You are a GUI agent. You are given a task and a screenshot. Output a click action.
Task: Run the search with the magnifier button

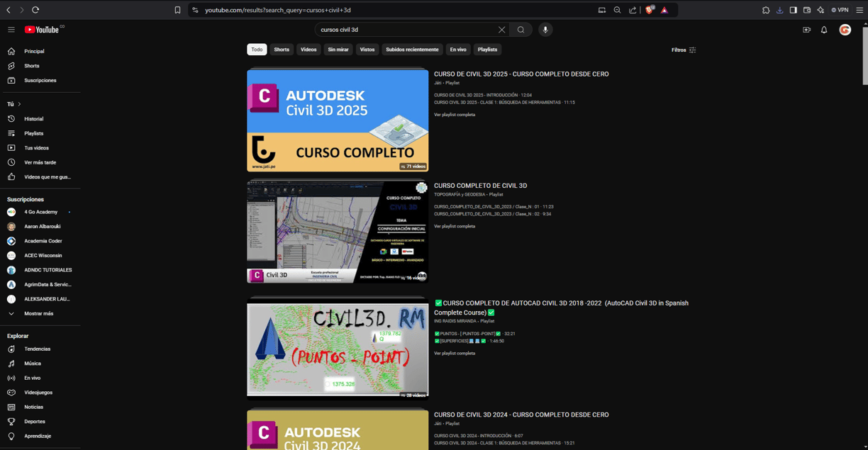pyautogui.click(x=521, y=30)
